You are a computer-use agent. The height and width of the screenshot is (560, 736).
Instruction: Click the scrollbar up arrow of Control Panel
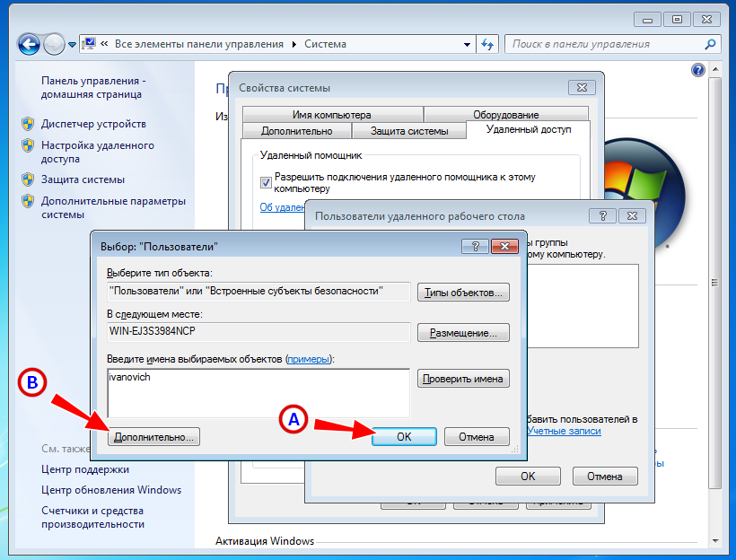(x=714, y=69)
